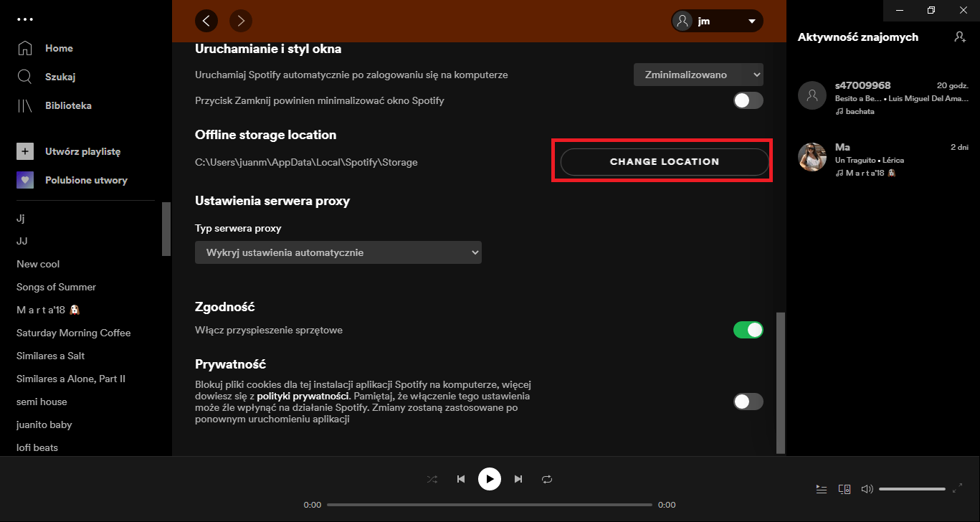Restore down the Spotify window

[x=931, y=10]
